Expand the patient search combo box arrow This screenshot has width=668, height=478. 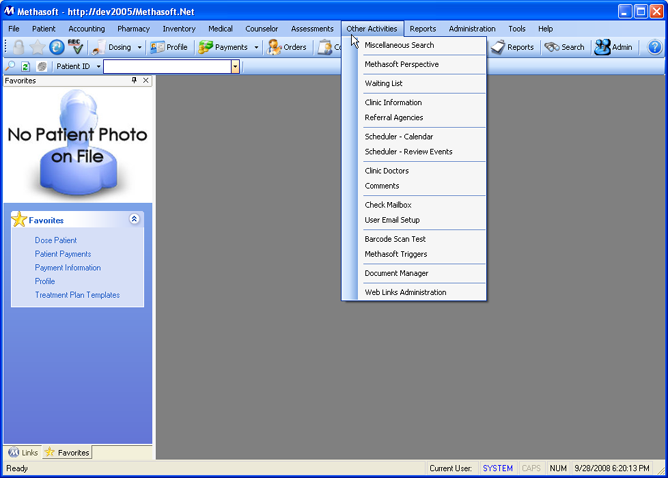tap(235, 66)
